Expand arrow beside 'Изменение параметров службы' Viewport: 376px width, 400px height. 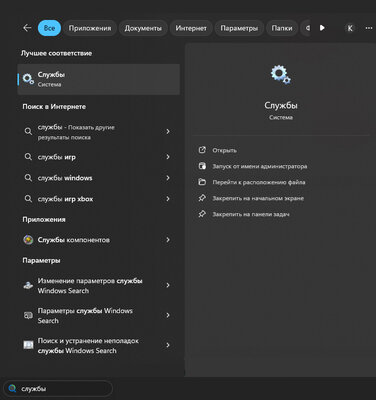[168, 285]
